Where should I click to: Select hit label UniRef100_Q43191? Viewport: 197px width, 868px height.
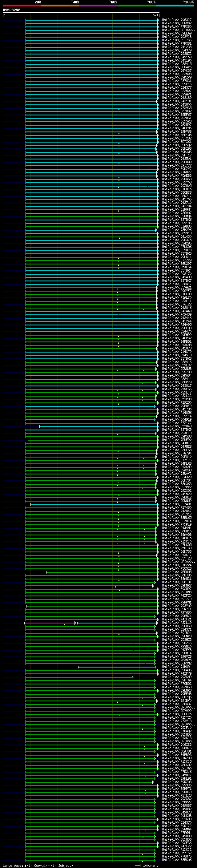tap(177, 101)
